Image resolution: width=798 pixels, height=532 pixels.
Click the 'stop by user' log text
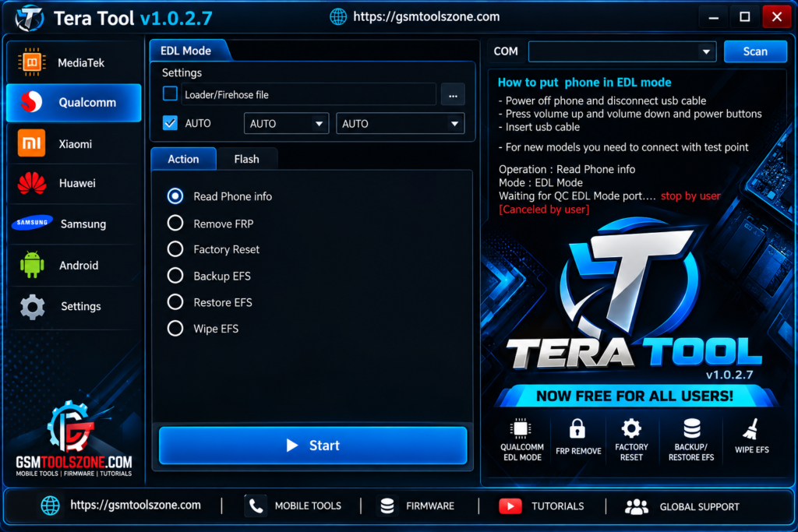690,196
